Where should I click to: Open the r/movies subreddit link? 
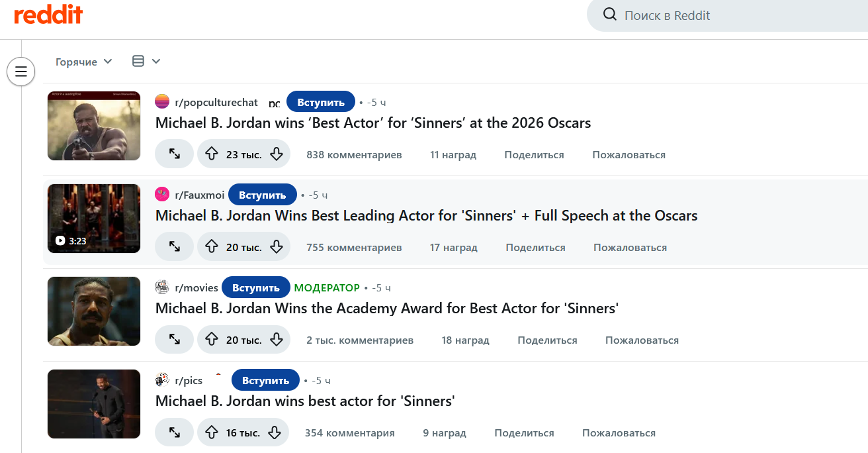[196, 288]
